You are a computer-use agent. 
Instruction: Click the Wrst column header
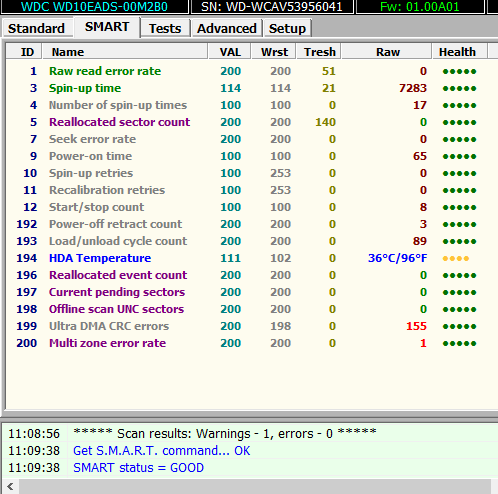274,52
